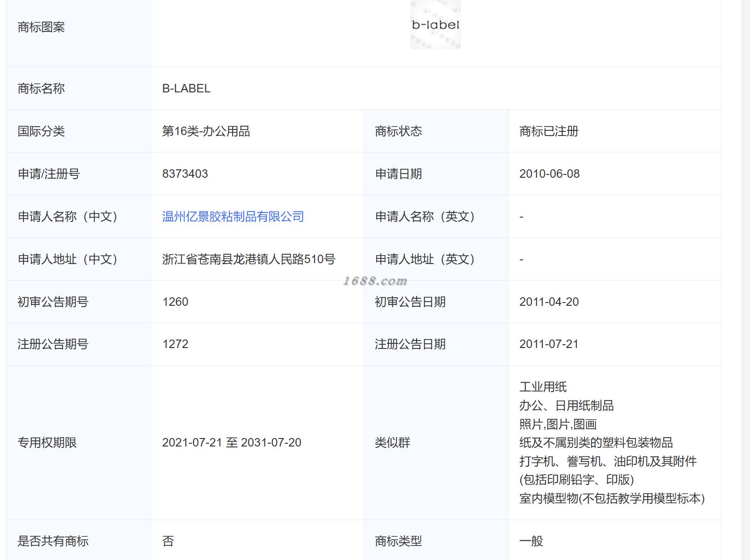
Task: Click the 注册公告日期 label
Action: pos(410,344)
